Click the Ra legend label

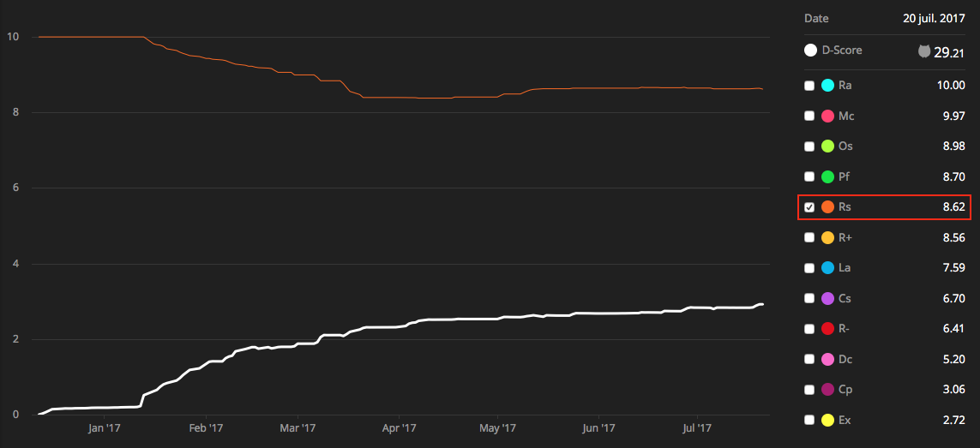pyautogui.click(x=845, y=86)
